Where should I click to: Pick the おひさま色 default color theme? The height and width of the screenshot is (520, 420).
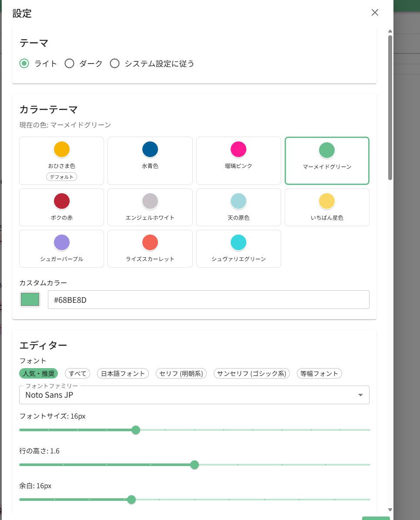[x=61, y=161]
